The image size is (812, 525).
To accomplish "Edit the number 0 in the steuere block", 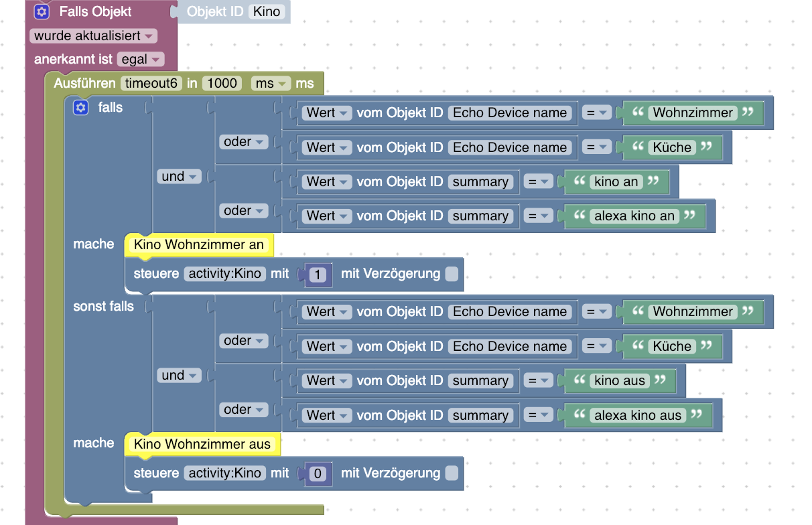I will pyautogui.click(x=319, y=474).
